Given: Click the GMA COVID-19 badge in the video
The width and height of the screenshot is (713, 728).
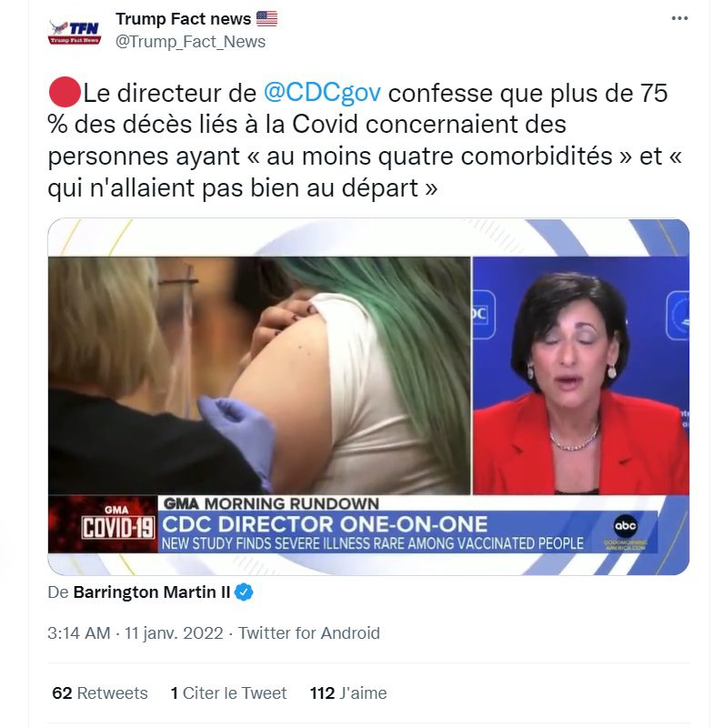Looking at the screenshot, I should click(x=117, y=524).
